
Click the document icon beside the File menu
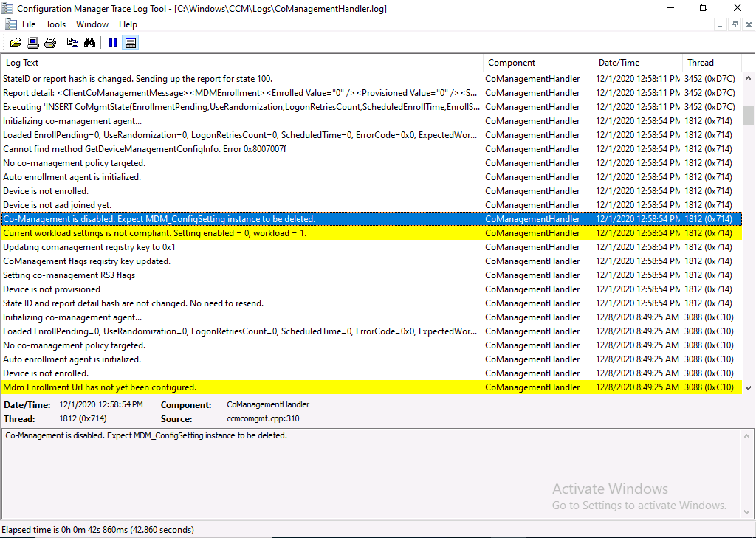click(x=10, y=24)
